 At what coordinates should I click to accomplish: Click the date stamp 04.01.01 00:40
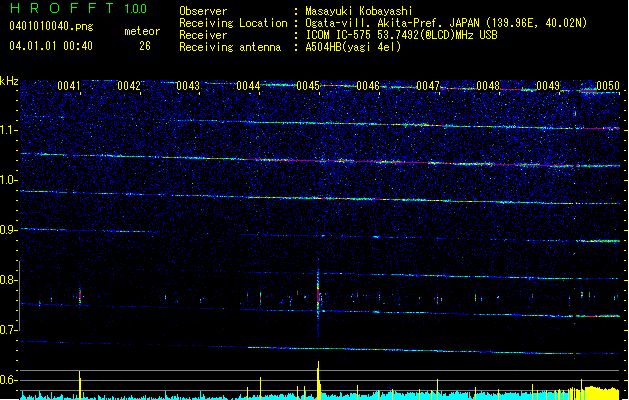(x=51, y=46)
